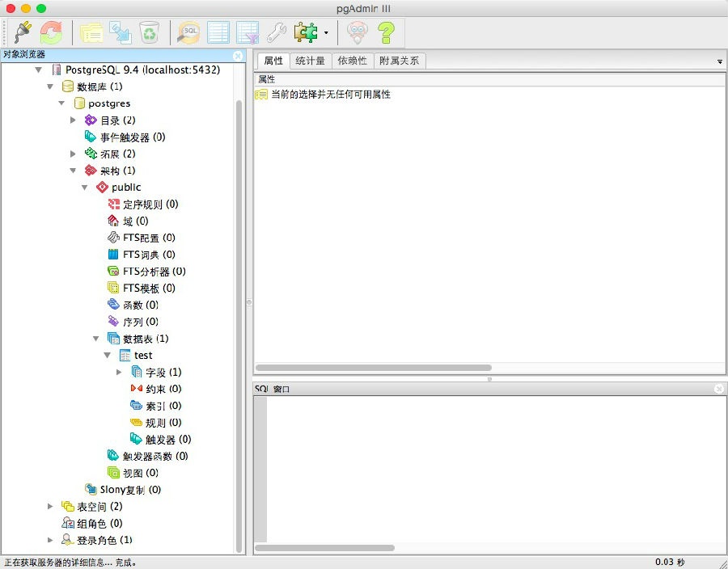Click the 函数 (0) functions icon
The width and height of the screenshot is (728, 569).
coord(113,305)
